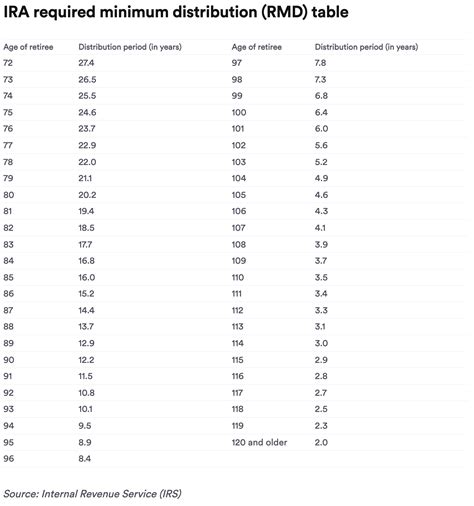Click the 20.2 distribution value

87,195
